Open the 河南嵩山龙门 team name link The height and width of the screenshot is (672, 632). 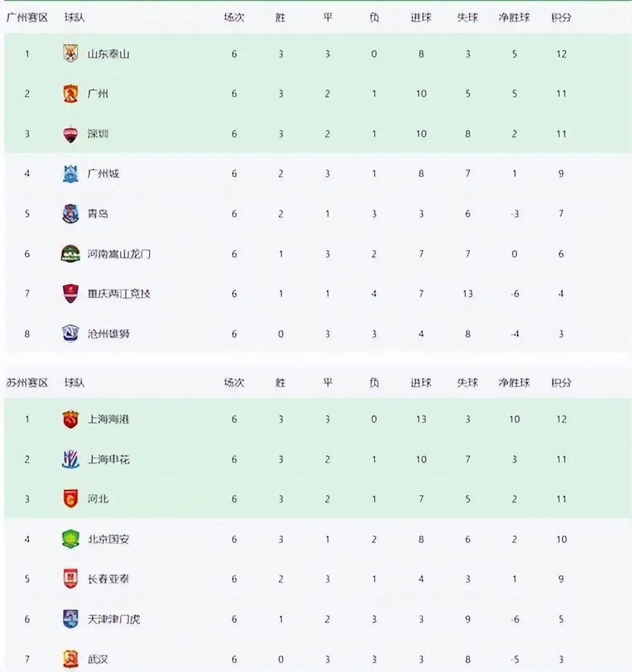coord(119,254)
